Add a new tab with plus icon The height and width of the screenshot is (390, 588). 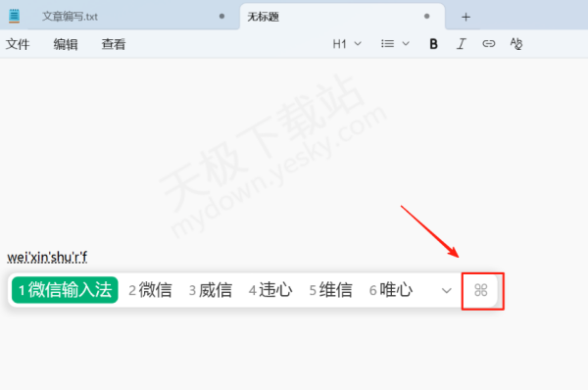point(465,17)
